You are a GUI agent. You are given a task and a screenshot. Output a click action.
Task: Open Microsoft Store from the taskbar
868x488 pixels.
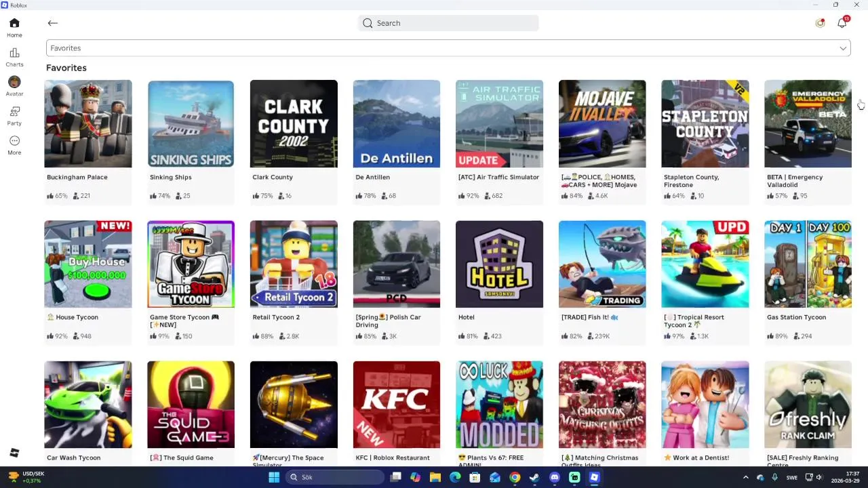tap(475, 477)
